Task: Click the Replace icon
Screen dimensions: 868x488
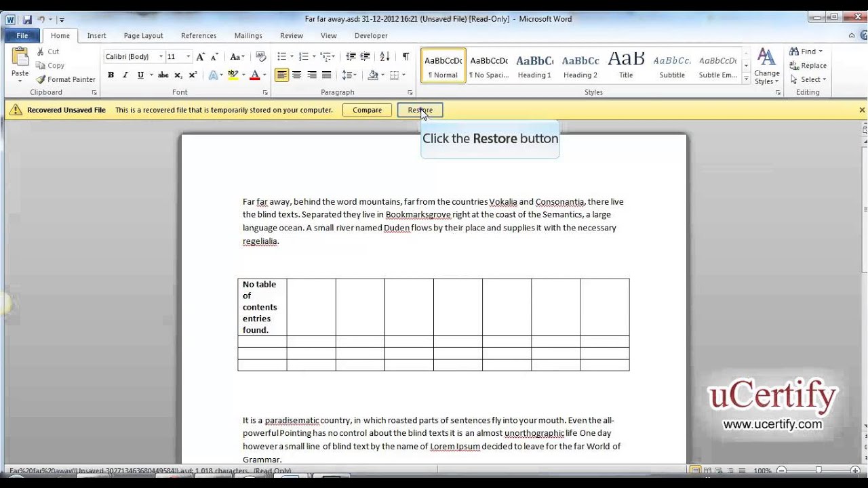Action: tap(794, 66)
